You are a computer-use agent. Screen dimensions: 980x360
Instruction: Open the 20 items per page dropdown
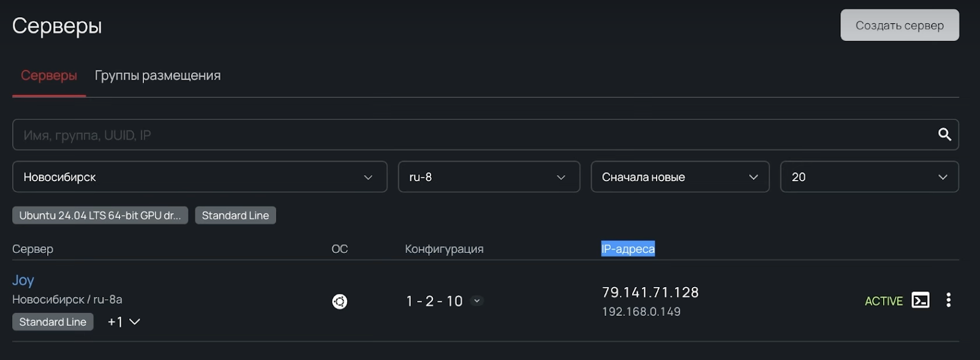(869, 177)
